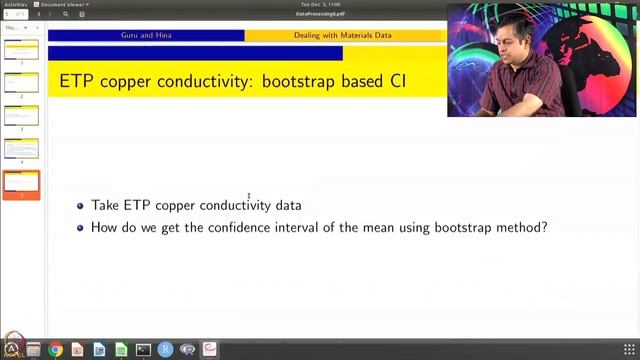Click 'Dealing with Materials Data' header

pyautogui.click(x=343, y=35)
